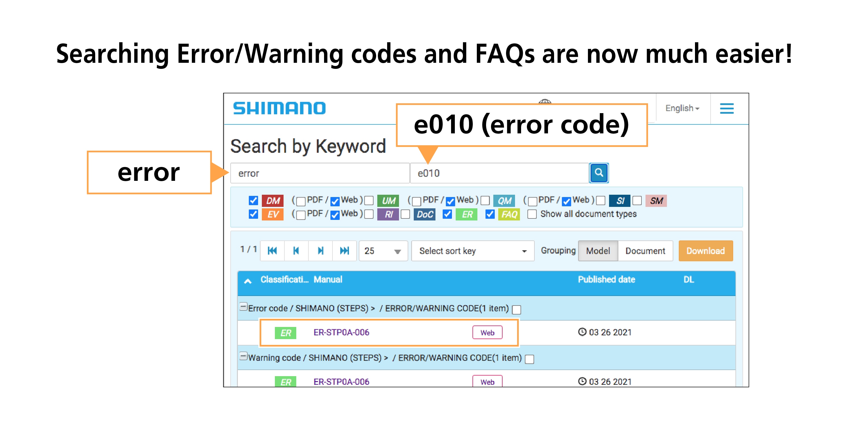The image size is (868, 434).
Task: Sort by Manual column header
Action: (x=328, y=279)
